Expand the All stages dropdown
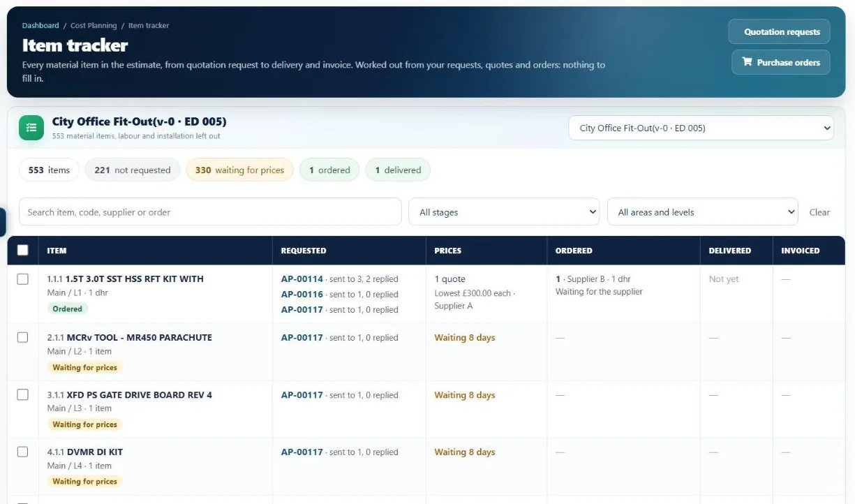 click(x=504, y=212)
